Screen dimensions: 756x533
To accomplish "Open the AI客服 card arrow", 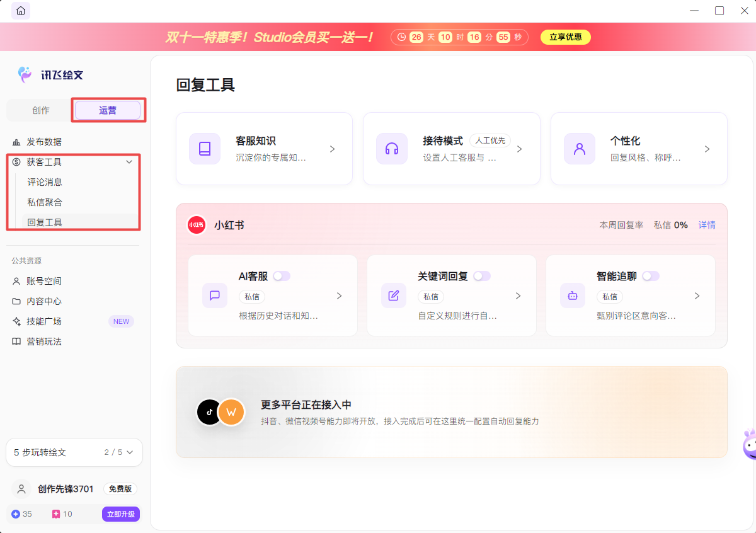I will coord(339,295).
